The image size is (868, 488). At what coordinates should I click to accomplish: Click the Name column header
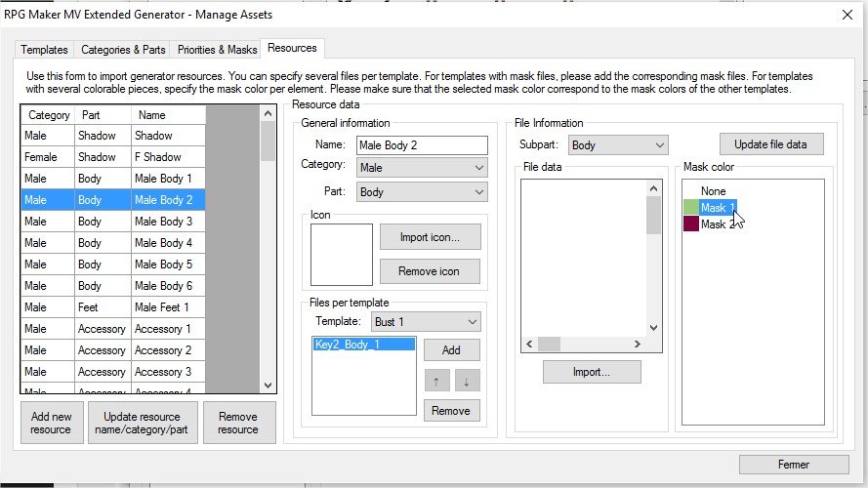pos(168,115)
